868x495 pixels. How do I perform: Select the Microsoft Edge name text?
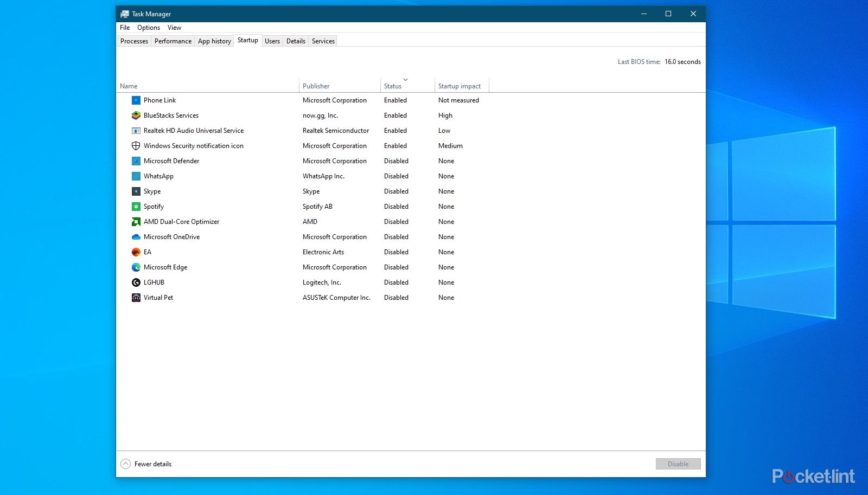pyautogui.click(x=165, y=267)
